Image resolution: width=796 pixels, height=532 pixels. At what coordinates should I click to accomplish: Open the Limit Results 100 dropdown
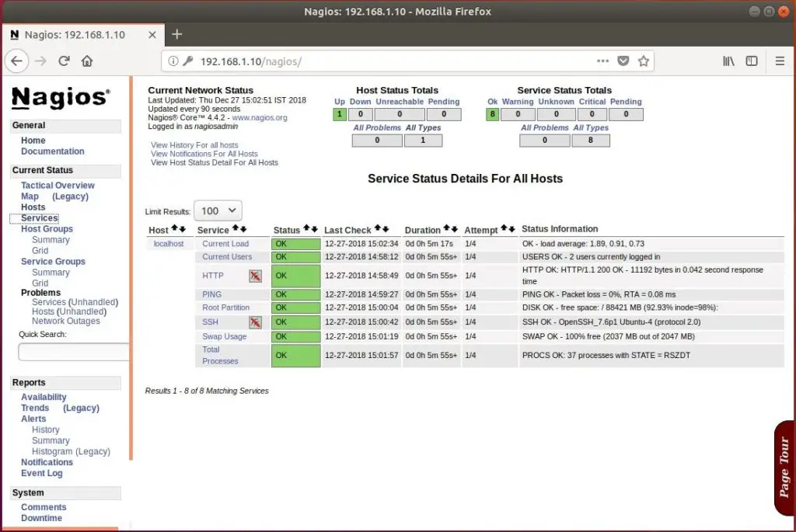(218, 210)
